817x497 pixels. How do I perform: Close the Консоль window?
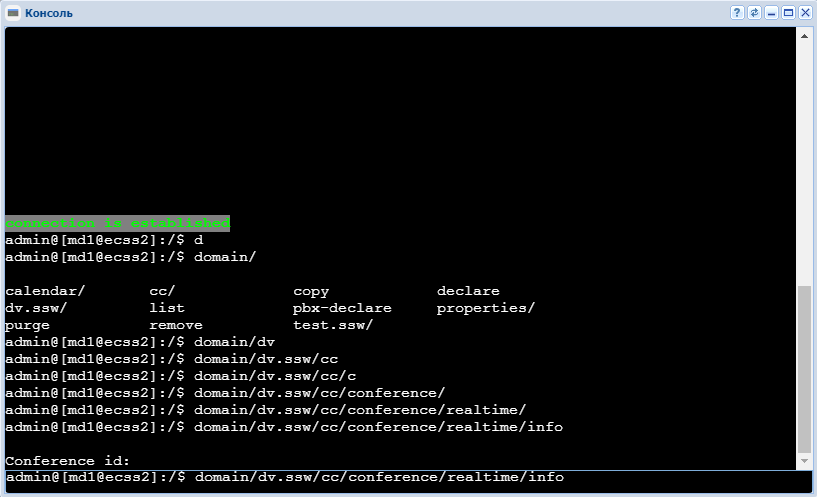pyautogui.click(x=804, y=13)
